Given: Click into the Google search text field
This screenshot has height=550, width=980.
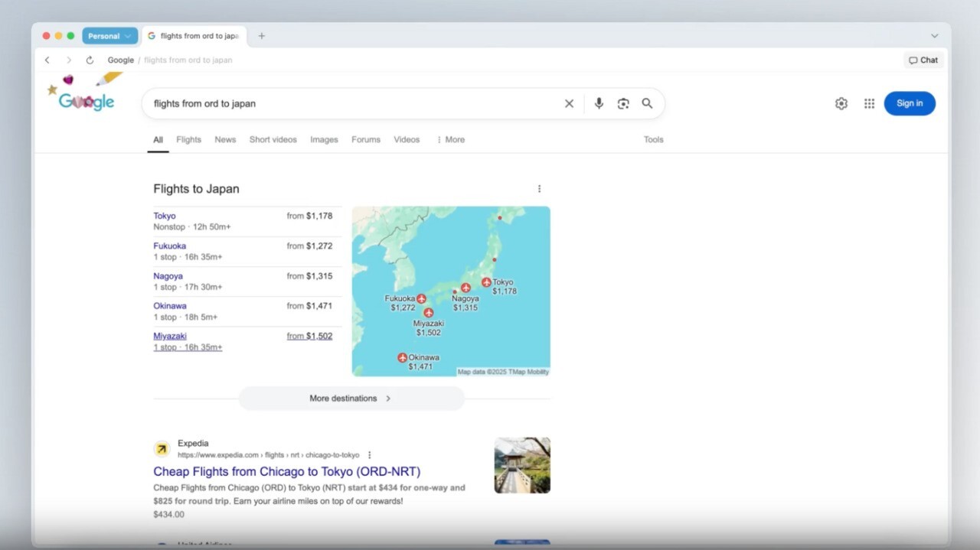Looking at the screenshot, I should (352, 104).
